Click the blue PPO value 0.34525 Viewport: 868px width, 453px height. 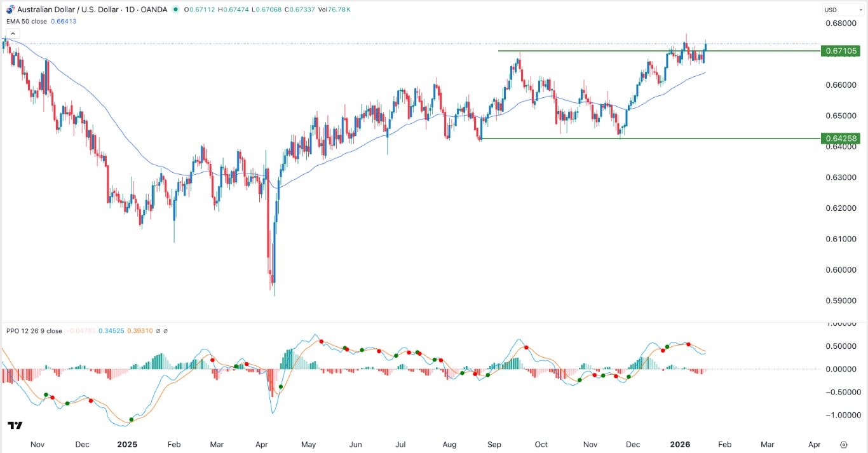[x=111, y=331]
